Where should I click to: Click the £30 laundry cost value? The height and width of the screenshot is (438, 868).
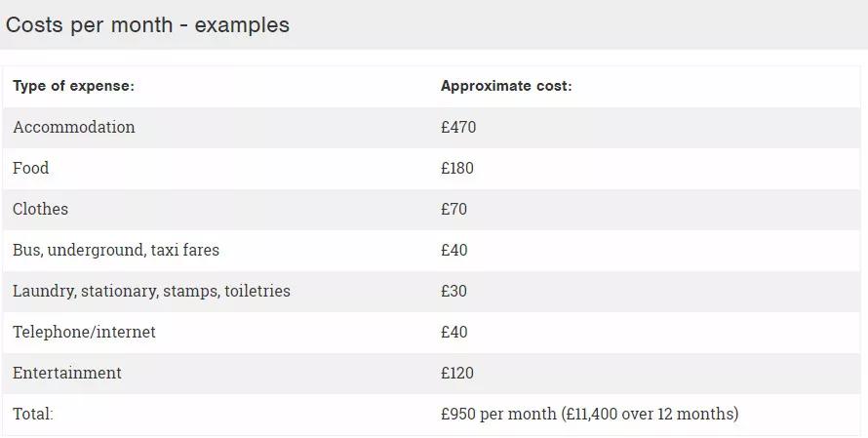454,291
